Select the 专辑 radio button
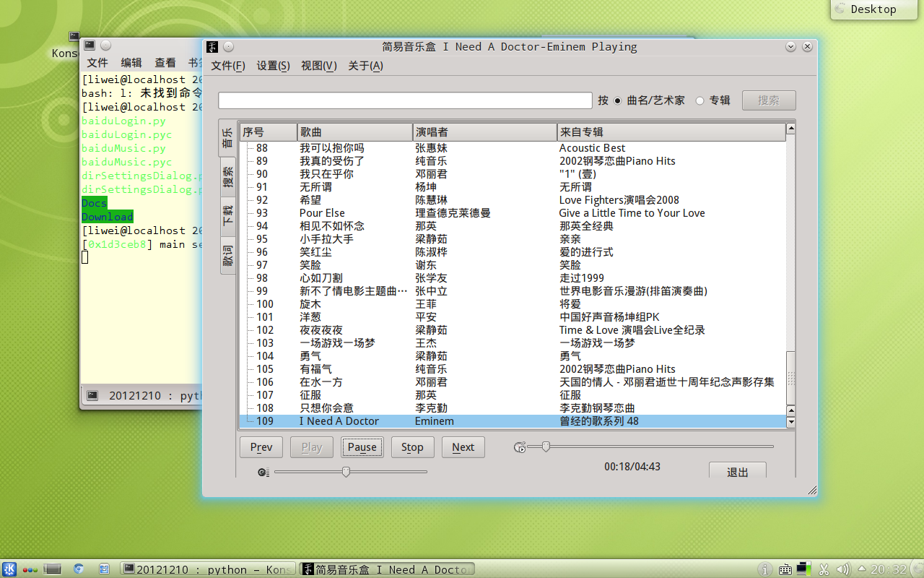Screen dimensions: 924x578 pos(699,100)
